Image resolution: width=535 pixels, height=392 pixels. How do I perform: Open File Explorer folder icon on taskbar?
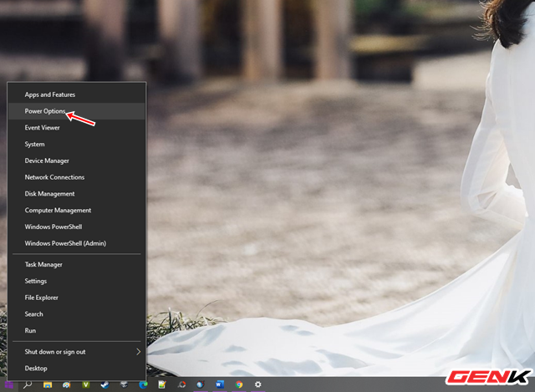pos(48,385)
